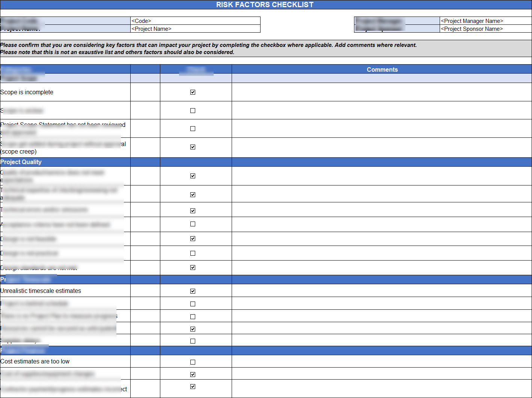532x398 pixels.
Task: Select the Comments cell for "Design standards are not met"
Action: coord(382,268)
